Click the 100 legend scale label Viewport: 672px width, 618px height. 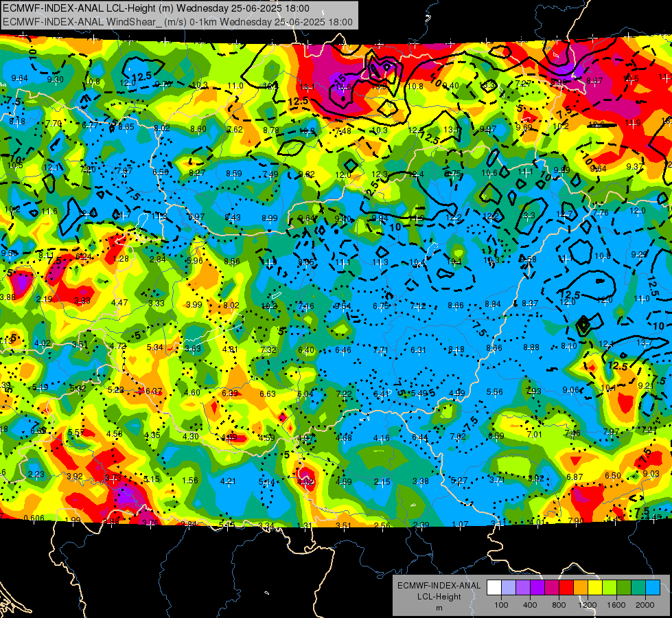pos(501,605)
